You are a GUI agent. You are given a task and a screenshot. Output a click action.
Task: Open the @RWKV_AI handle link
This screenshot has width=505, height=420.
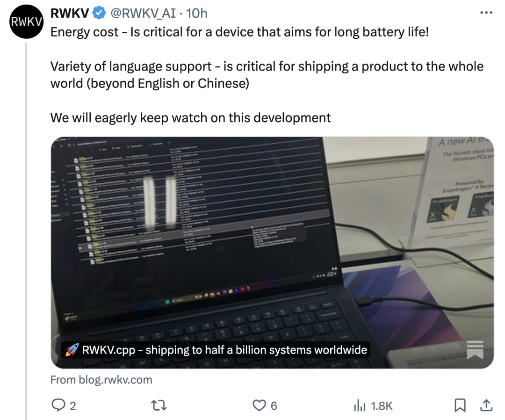point(144,13)
